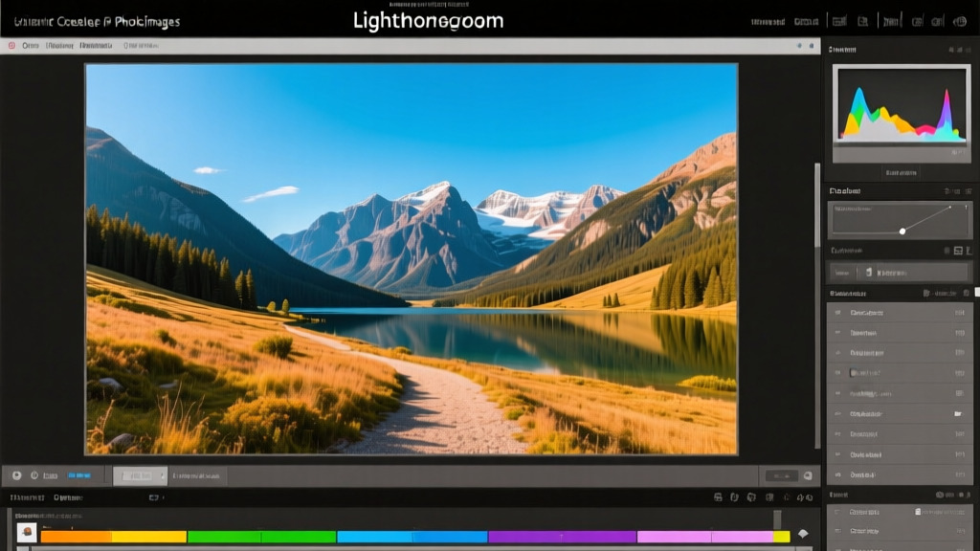Click the clock icon beside the bottom toolbar play icon

(x=34, y=475)
